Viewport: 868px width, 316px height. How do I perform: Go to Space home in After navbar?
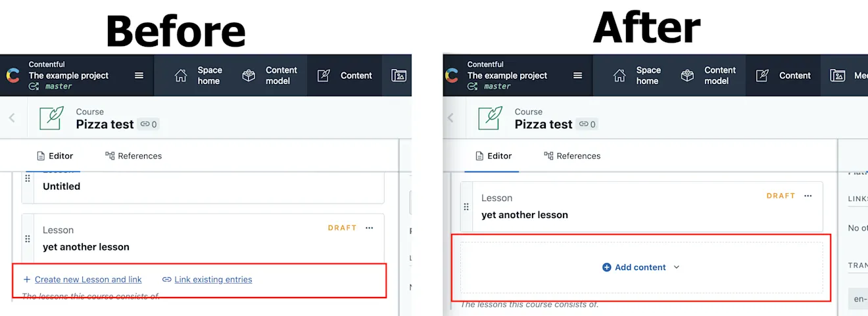pyautogui.click(x=637, y=76)
